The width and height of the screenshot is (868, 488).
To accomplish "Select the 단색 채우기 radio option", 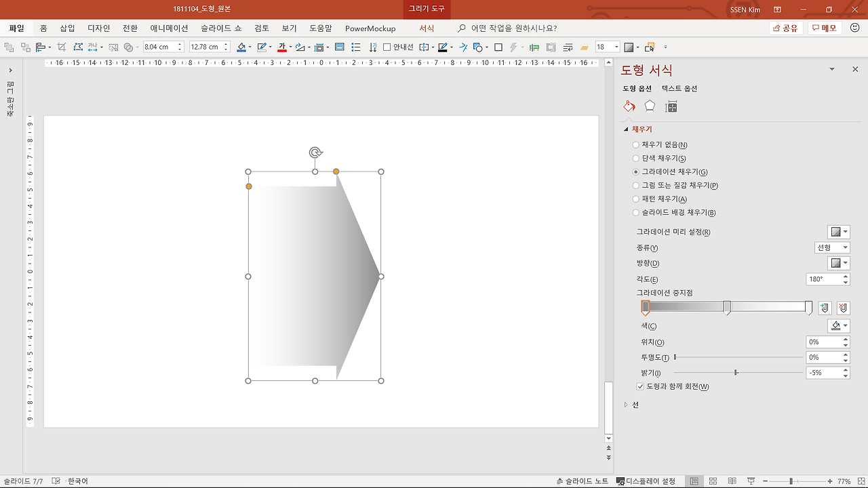I will point(635,159).
